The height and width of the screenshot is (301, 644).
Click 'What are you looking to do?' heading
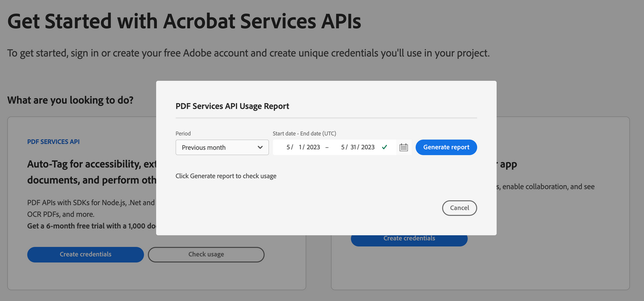70,100
